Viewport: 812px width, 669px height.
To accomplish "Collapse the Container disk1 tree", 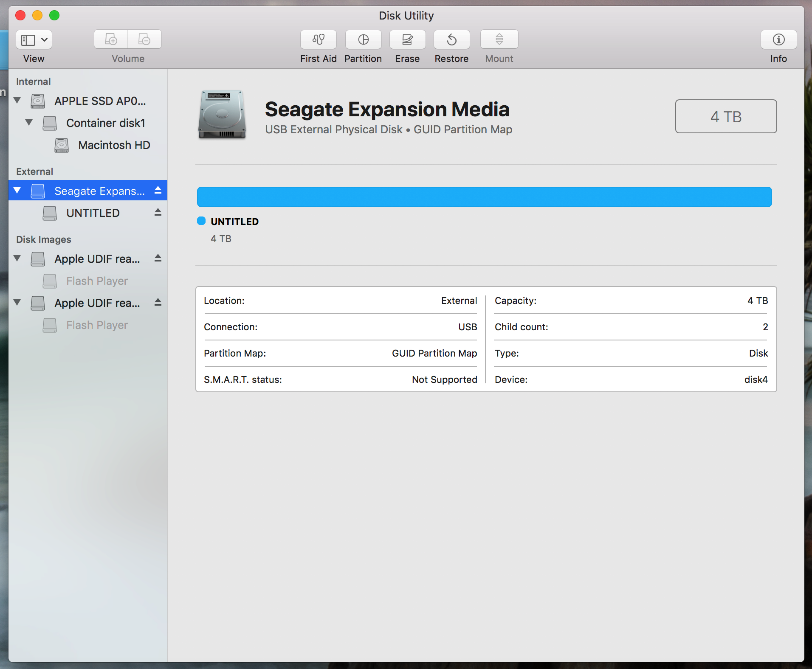I will 29,123.
